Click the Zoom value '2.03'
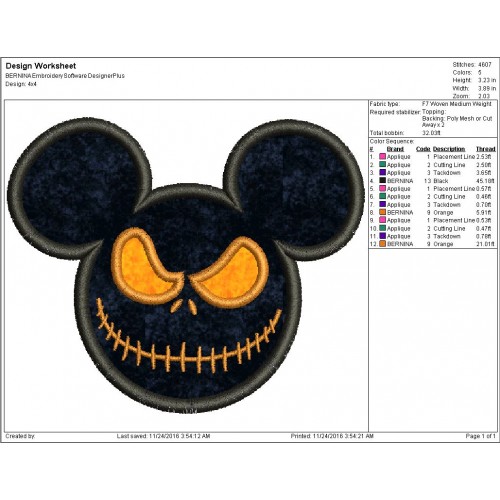 tap(484, 96)
